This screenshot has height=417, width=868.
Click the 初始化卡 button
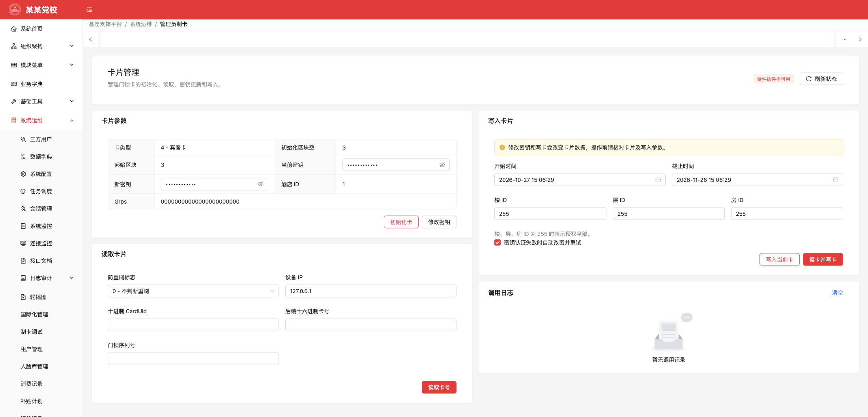[401, 222]
